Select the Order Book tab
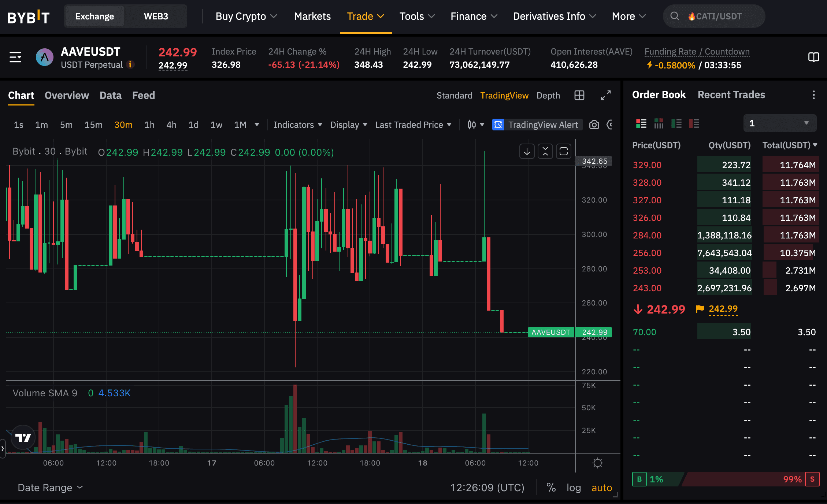Screen dimensions: 827x504 click(659, 94)
